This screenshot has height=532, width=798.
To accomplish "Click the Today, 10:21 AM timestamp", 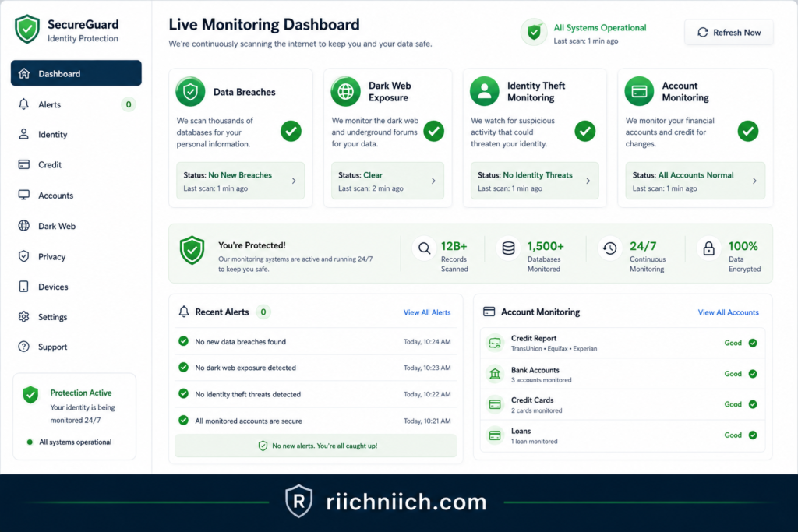I will coord(427,421).
